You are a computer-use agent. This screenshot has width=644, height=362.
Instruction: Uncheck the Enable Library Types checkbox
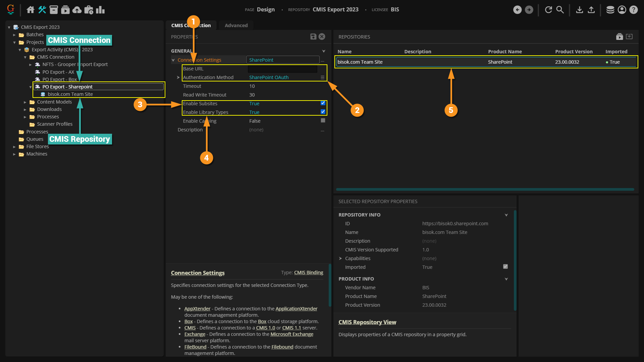click(x=323, y=112)
